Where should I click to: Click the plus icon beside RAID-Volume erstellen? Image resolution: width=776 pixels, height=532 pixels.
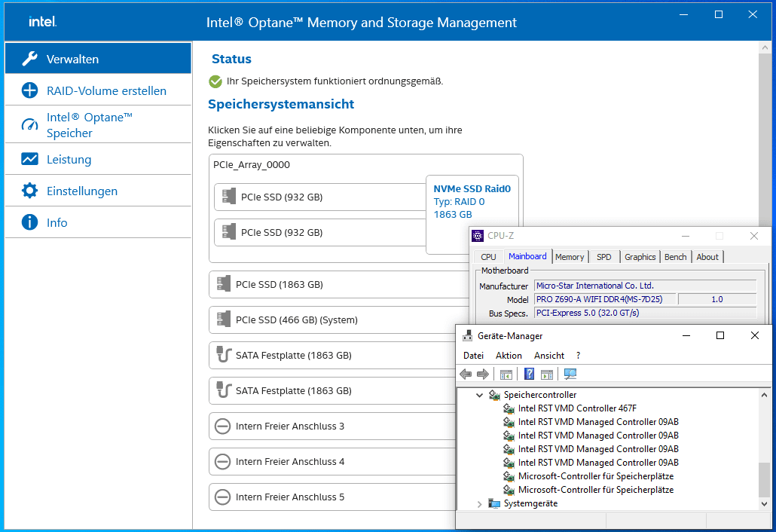pyautogui.click(x=29, y=90)
